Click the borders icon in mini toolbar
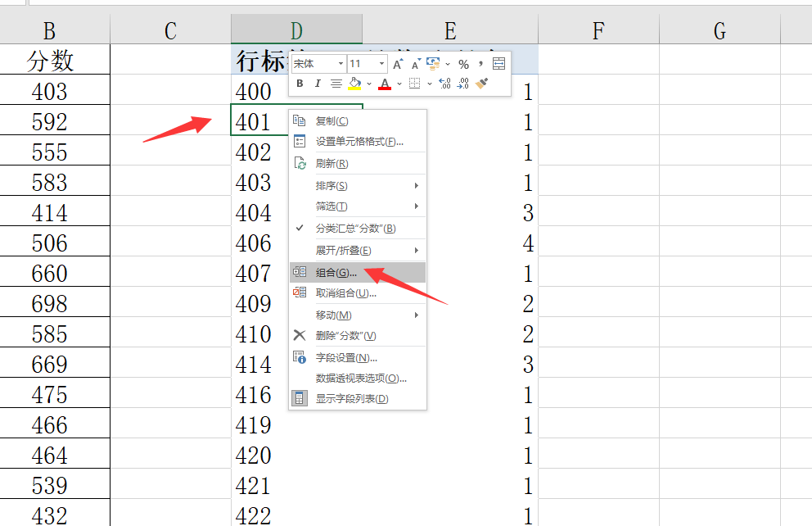The width and height of the screenshot is (812, 526). [x=415, y=84]
